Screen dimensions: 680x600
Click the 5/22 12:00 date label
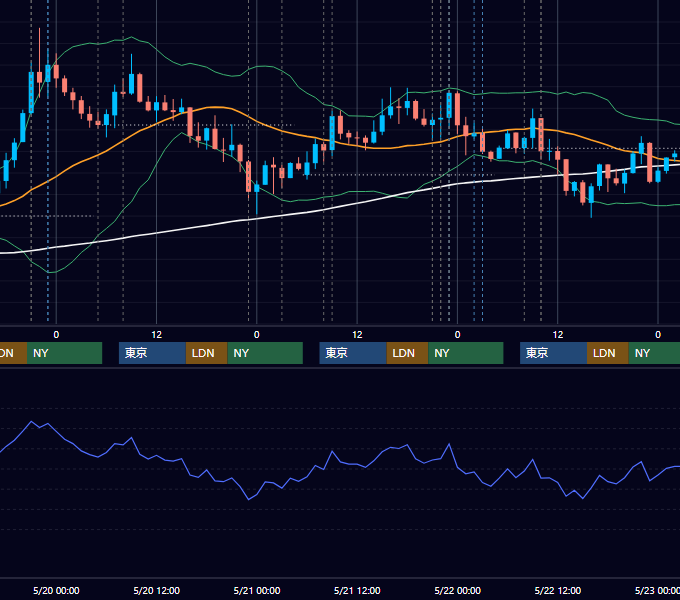pyautogui.click(x=558, y=590)
